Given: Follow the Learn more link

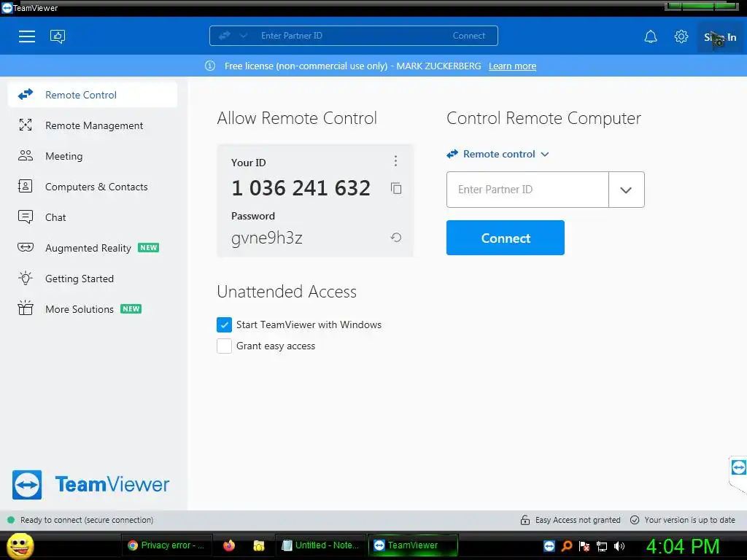Looking at the screenshot, I should pyautogui.click(x=512, y=66).
